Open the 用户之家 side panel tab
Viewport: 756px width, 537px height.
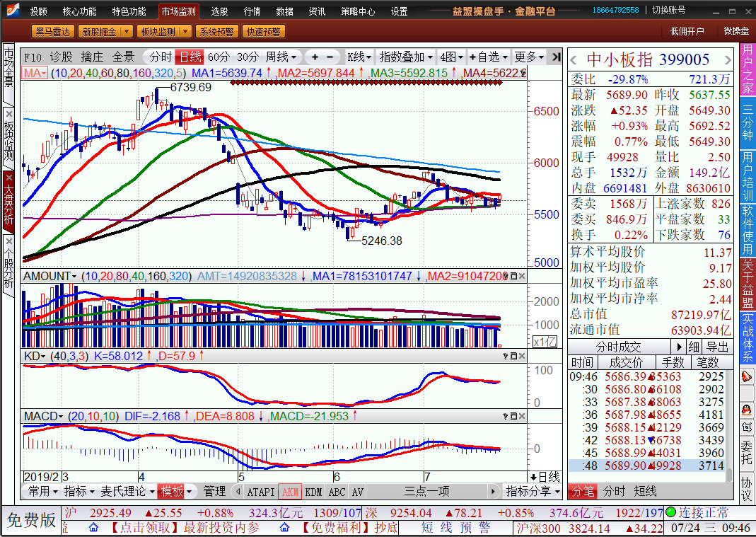click(748, 69)
